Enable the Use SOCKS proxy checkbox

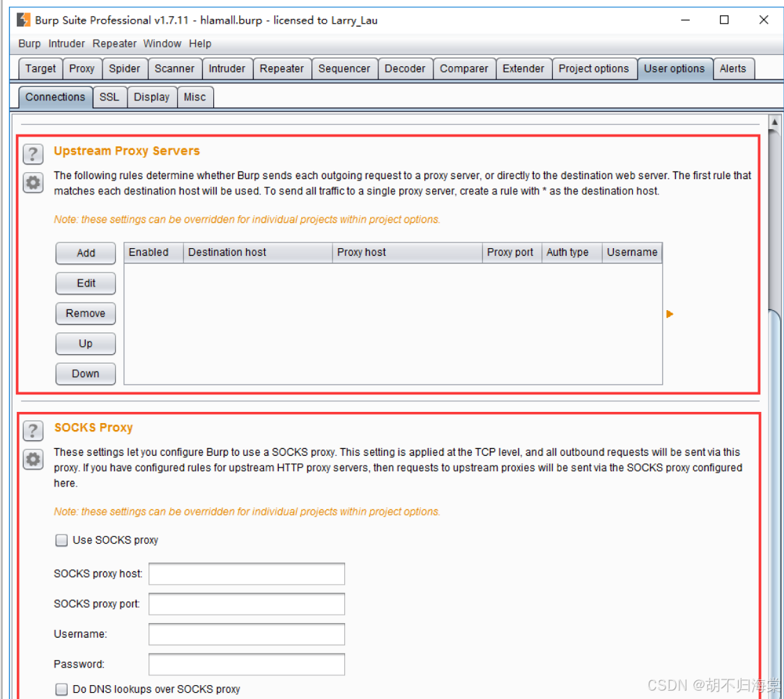click(61, 540)
